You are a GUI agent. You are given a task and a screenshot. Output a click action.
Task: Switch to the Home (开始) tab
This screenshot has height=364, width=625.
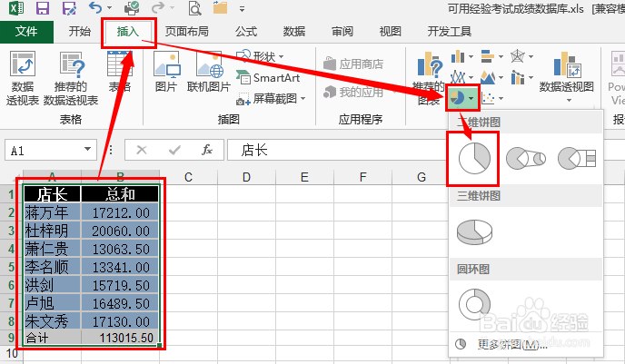[80, 32]
